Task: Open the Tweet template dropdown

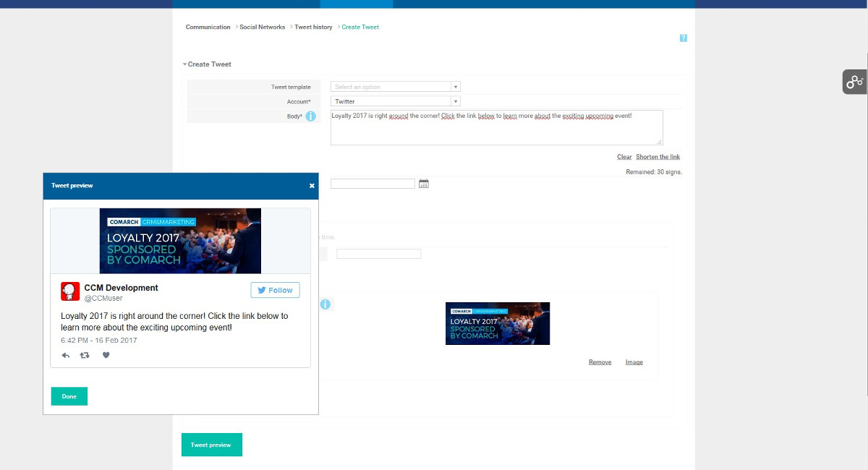Action: click(x=395, y=87)
